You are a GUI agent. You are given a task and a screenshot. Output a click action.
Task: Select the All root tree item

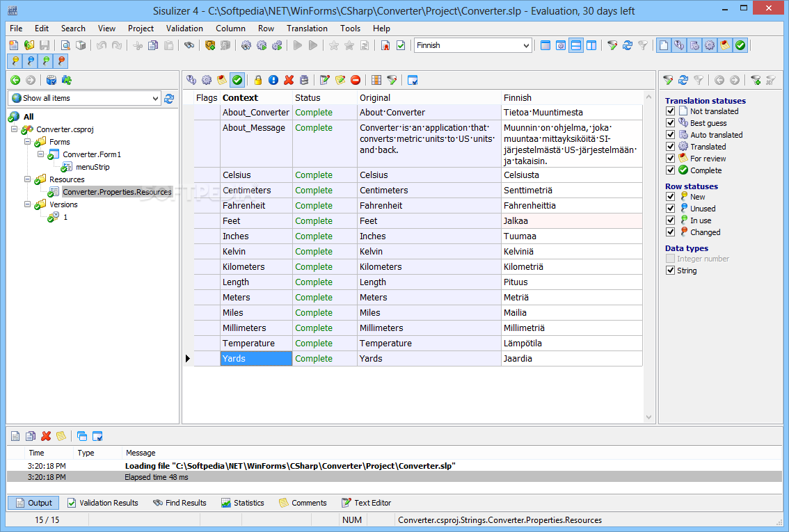[x=29, y=117]
